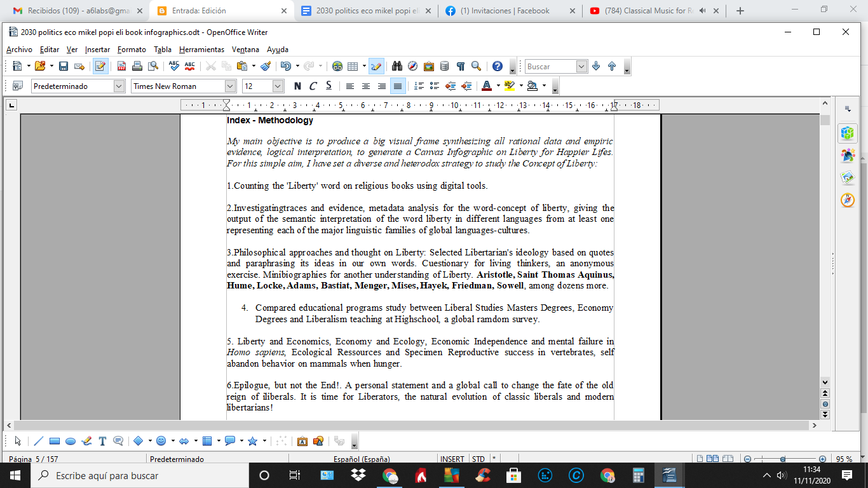Image resolution: width=868 pixels, height=488 pixels.
Task: Toggle bulleted list
Action: pos(435,86)
